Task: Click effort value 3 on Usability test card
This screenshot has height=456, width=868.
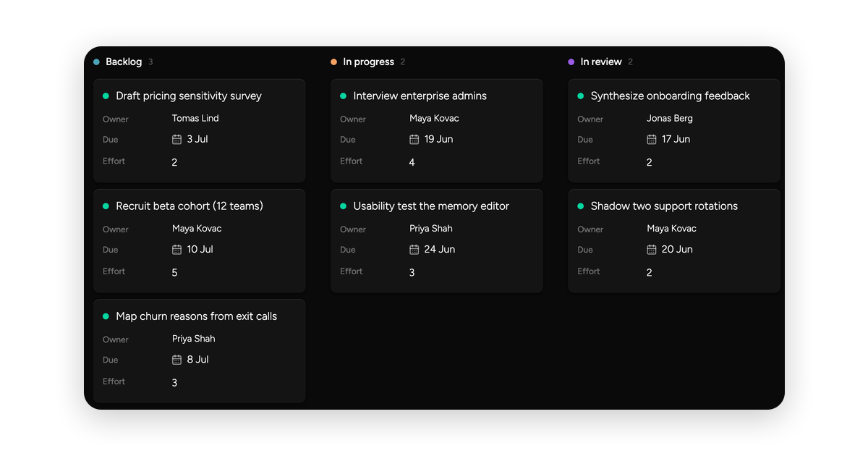Action: pyautogui.click(x=412, y=273)
